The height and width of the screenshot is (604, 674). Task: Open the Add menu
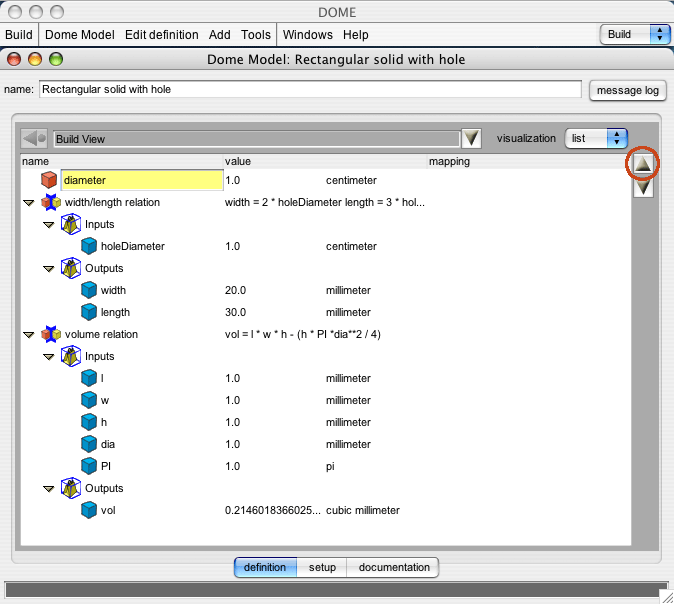pos(220,34)
